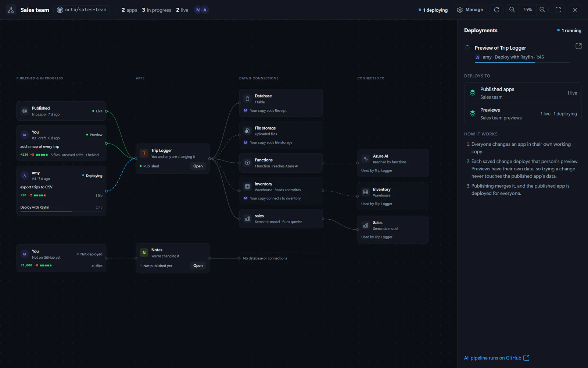Click the Deploy with Rayfin progress bar on amy's card
The width and height of the screenshot is (588, 368).
click(x=61, y=212)
